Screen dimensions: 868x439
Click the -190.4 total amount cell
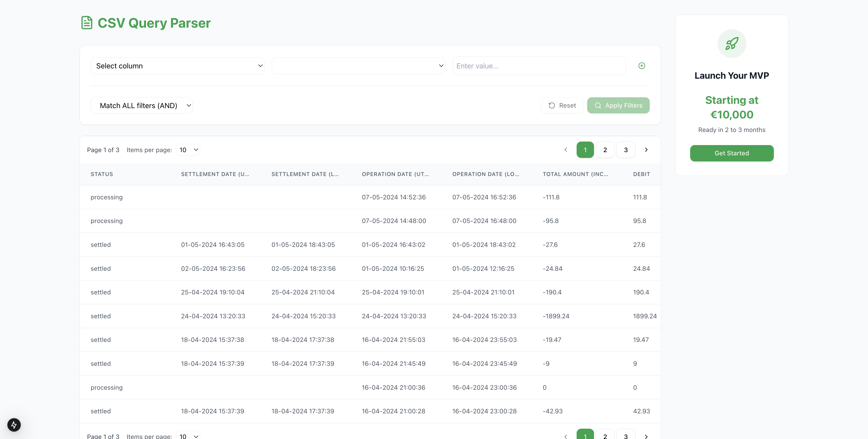click(552, 292)
